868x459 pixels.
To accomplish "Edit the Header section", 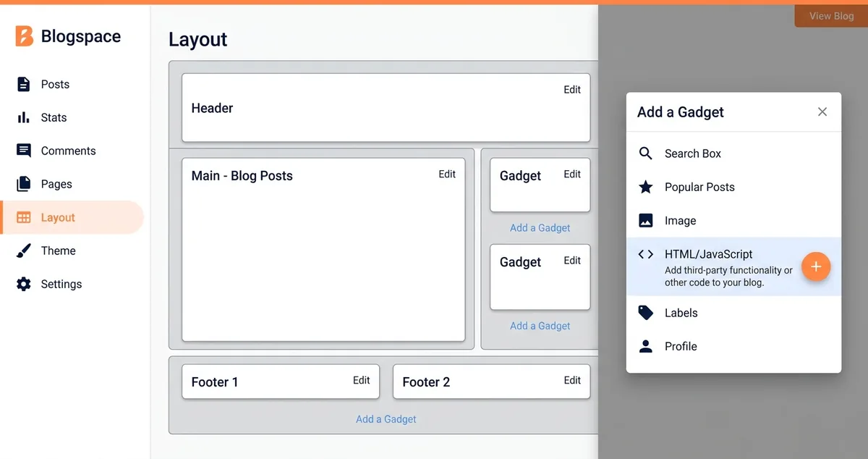I will [572, 90].
